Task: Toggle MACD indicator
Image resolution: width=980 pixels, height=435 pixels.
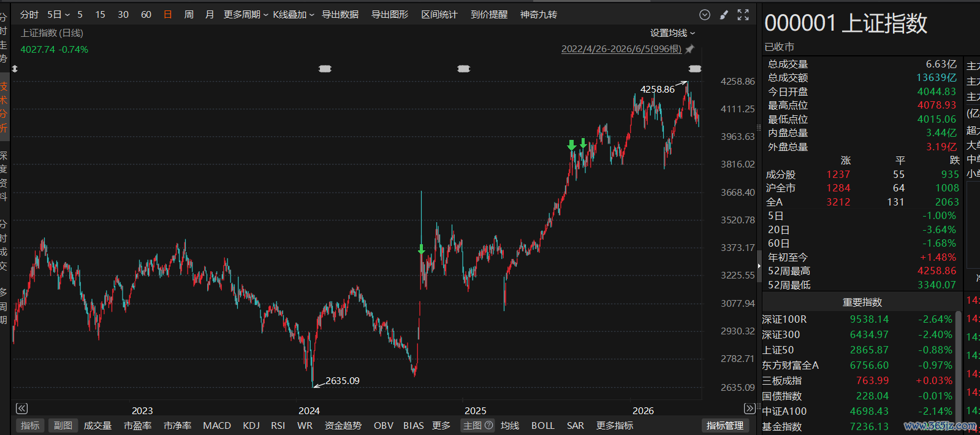Action: point(217,426)
